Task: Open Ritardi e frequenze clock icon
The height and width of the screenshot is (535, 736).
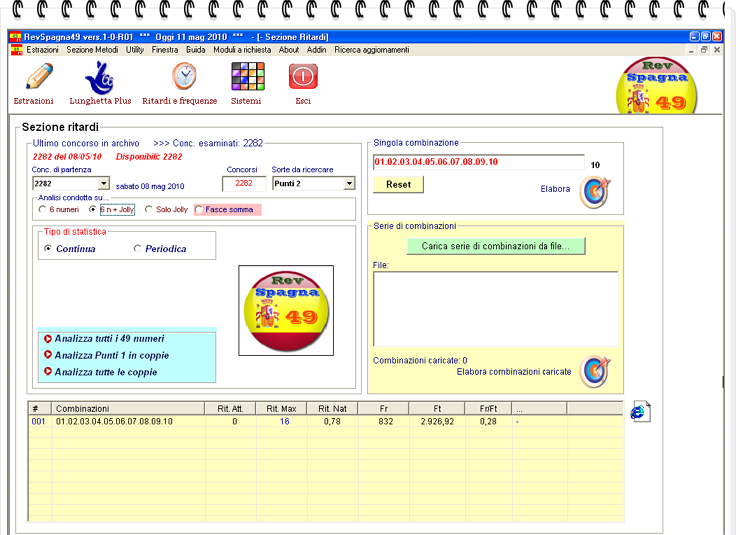Action: tap(184, 76)
